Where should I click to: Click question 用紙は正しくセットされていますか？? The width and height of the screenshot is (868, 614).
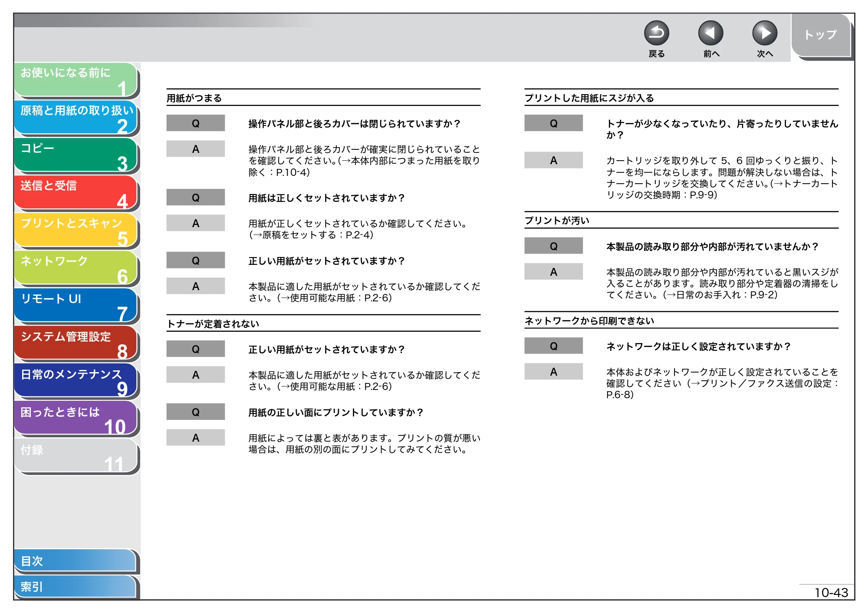tap(327, 198)
